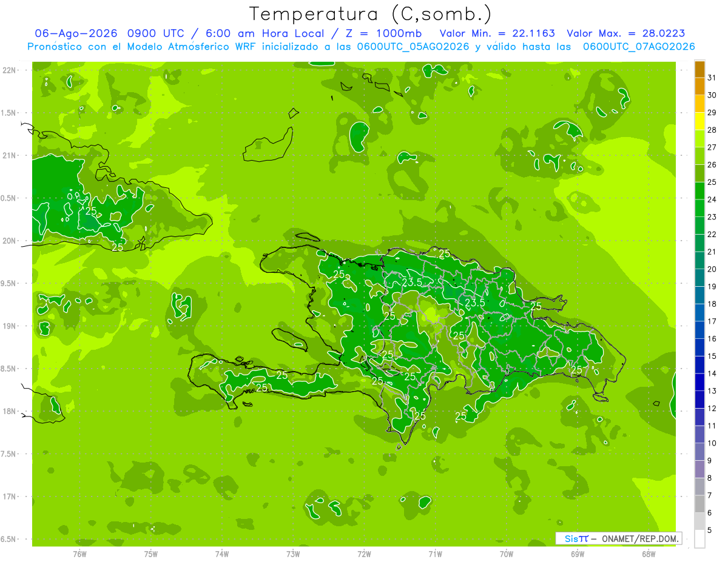Click the '70W' longitude label

(507, 554)
